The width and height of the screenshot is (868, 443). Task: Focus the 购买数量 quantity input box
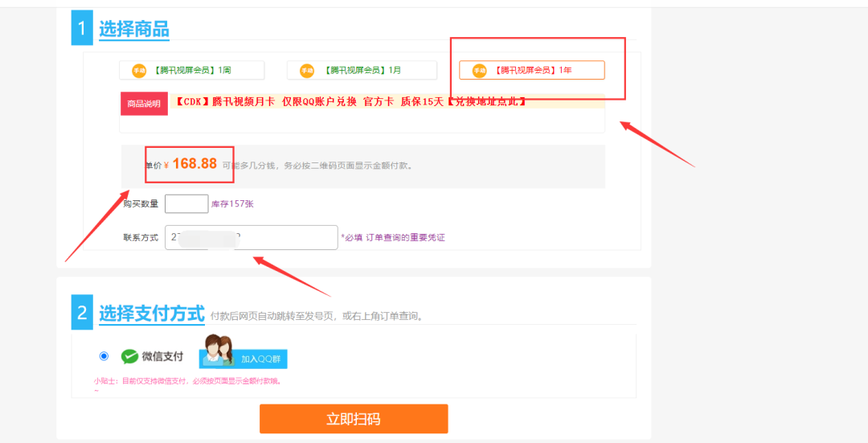tap(186, 203)
